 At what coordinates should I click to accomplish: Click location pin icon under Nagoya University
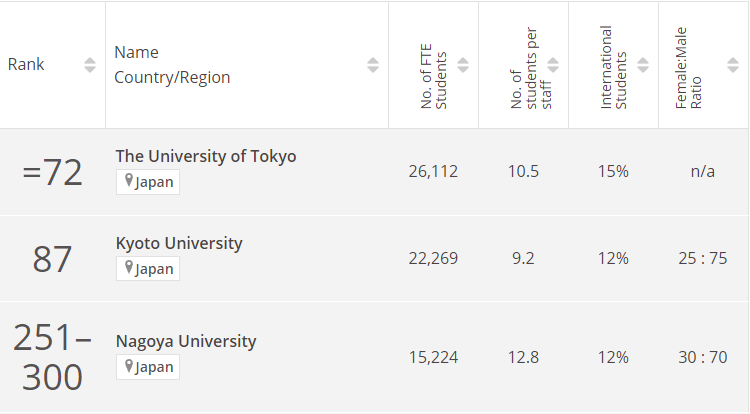point(128,367)
